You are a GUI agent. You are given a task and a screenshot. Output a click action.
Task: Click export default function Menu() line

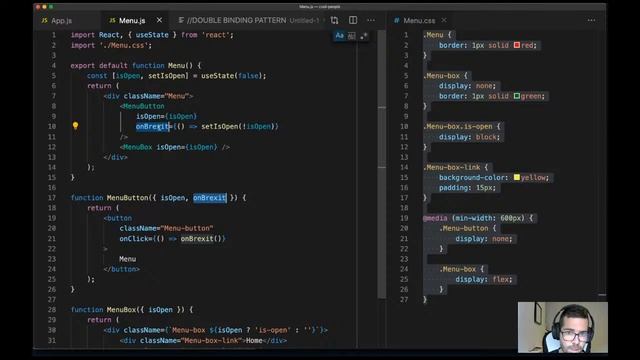pos(136,65)
